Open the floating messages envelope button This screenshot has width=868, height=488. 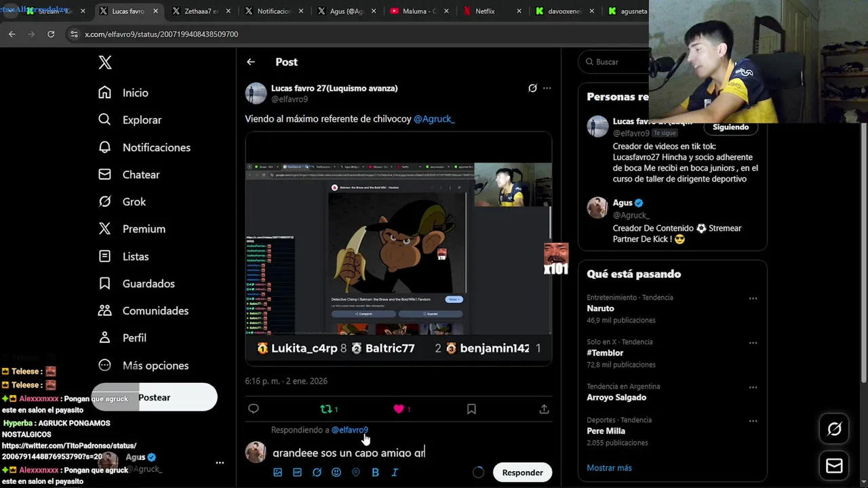834,466
